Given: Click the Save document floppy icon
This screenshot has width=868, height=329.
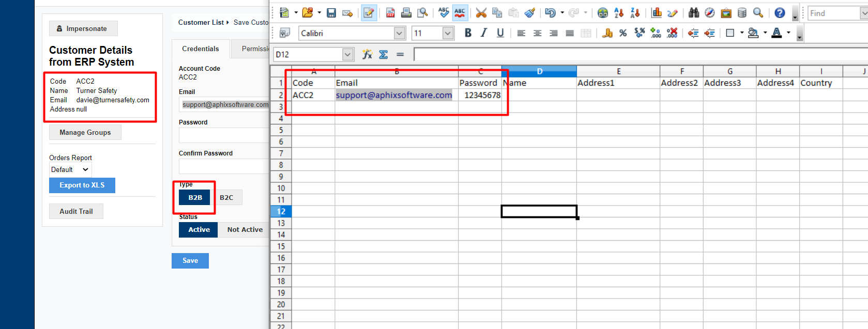Looking at the screenshot, I should click(x=331, y=13).
